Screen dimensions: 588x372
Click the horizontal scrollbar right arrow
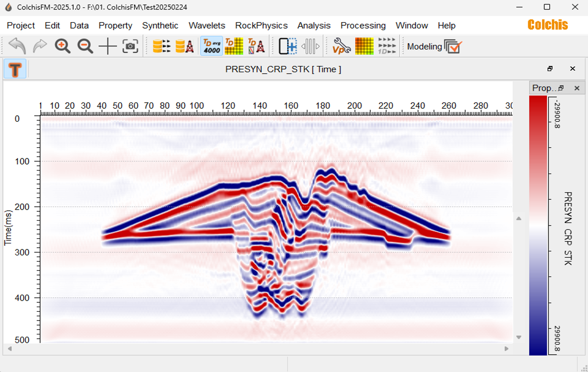coord(506,348)
